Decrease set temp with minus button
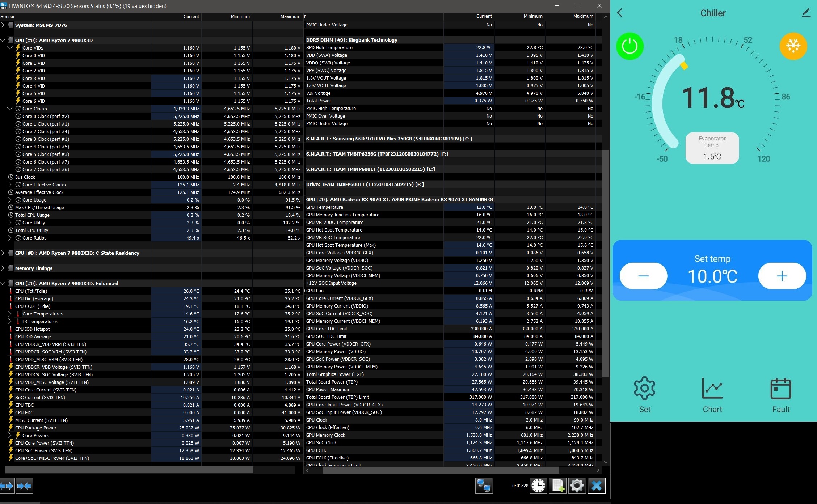The height and width of the screenshot is (504, 817). click(643, 276)
